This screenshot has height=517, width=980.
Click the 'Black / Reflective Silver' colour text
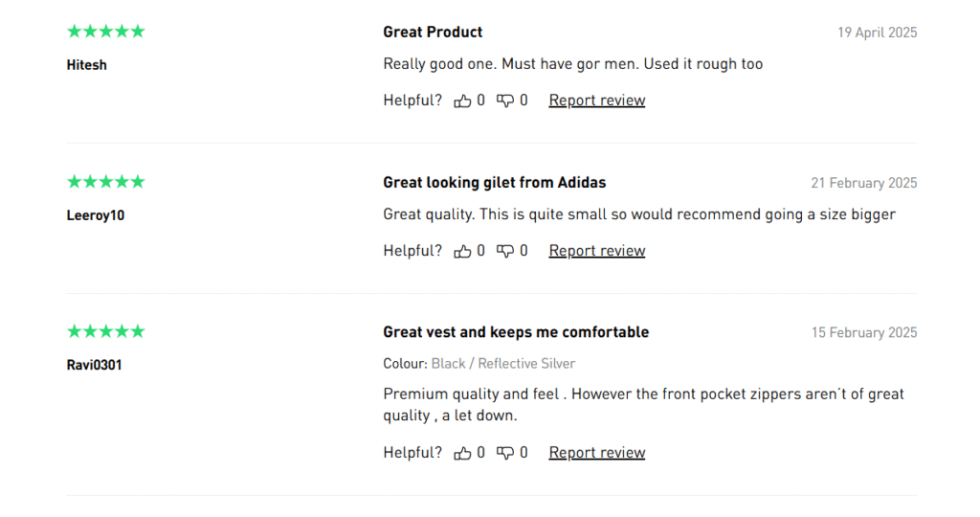pos(503,364)
